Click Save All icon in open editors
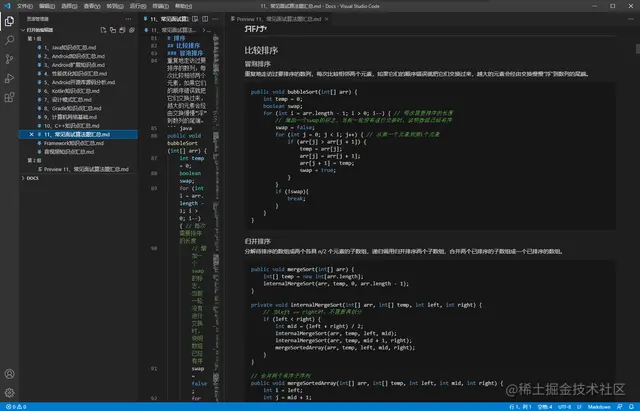The image size is (640, 411). [122, 30]
